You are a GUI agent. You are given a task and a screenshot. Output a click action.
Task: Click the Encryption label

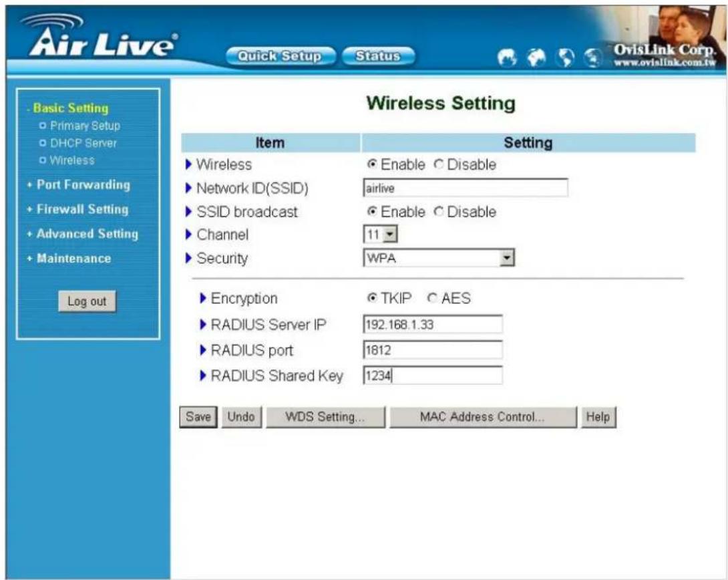point(244,298)
